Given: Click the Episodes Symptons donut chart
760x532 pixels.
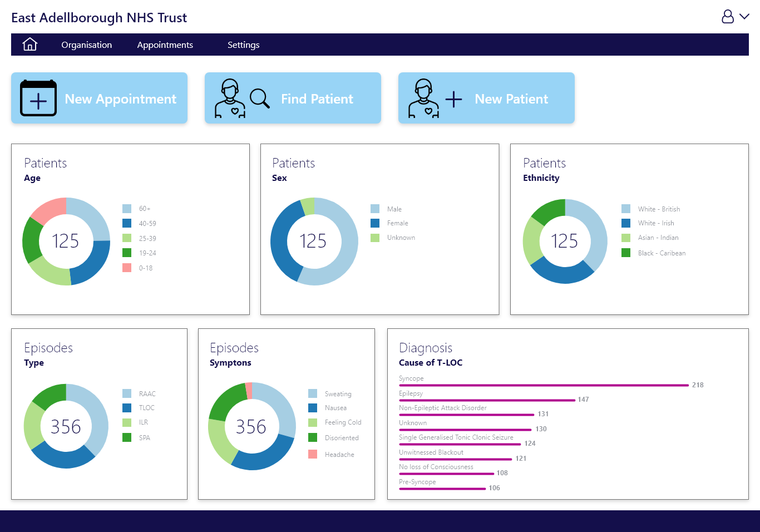Looking at the screenshot, I should click(252, 426).
